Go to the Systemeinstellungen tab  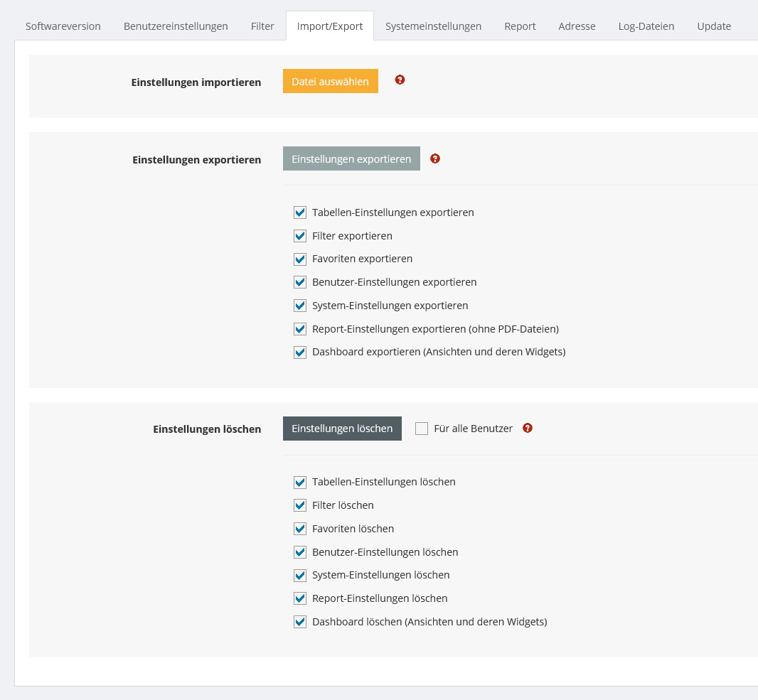point(433,26)
